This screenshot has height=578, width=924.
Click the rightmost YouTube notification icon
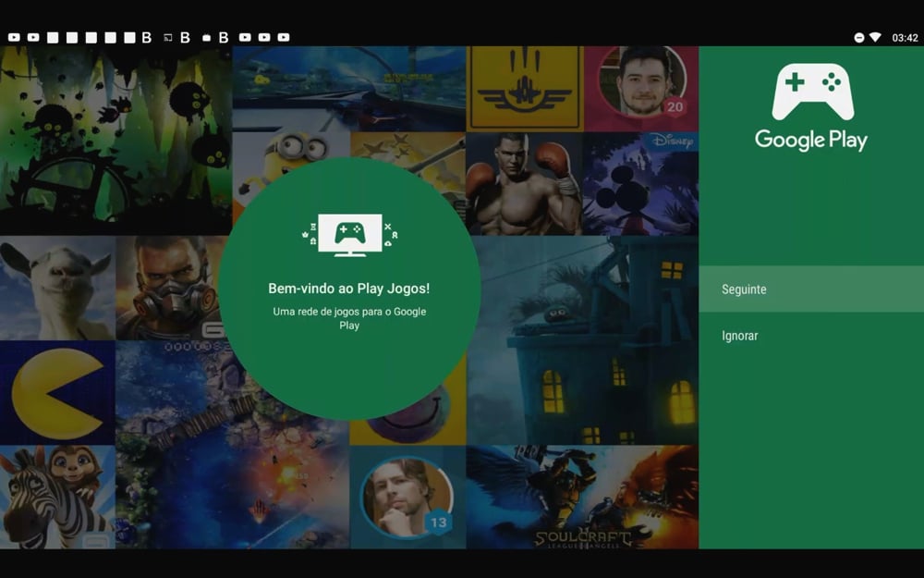tap(284, 37)
